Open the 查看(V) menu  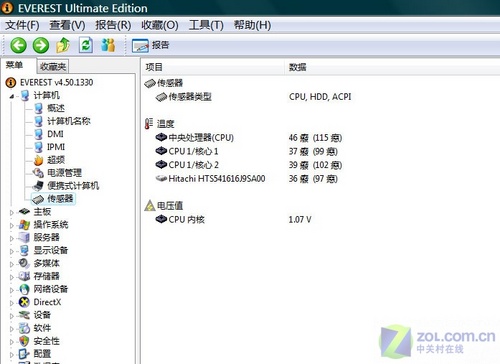pyautogui.click(x=67, y=25)
